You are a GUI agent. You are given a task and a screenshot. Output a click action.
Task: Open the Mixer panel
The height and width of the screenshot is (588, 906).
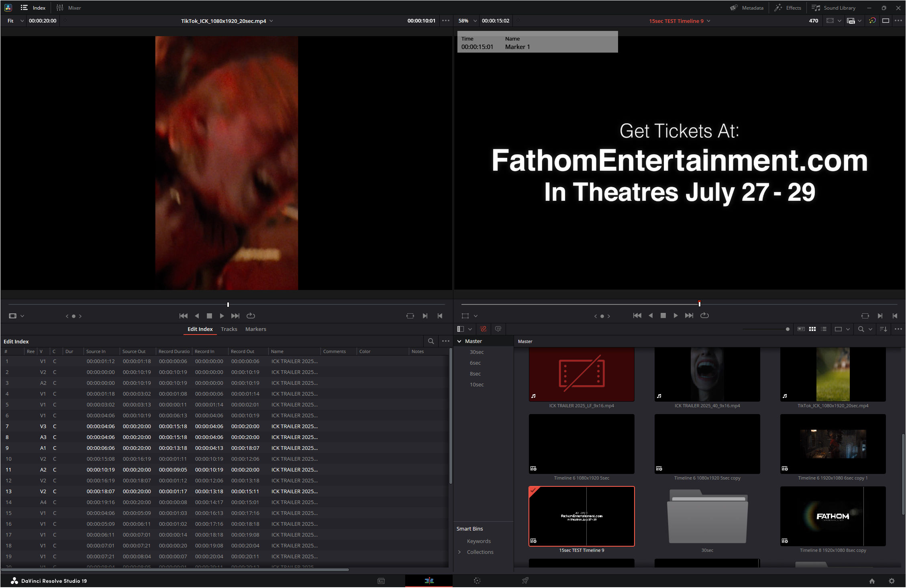point(69,8)
